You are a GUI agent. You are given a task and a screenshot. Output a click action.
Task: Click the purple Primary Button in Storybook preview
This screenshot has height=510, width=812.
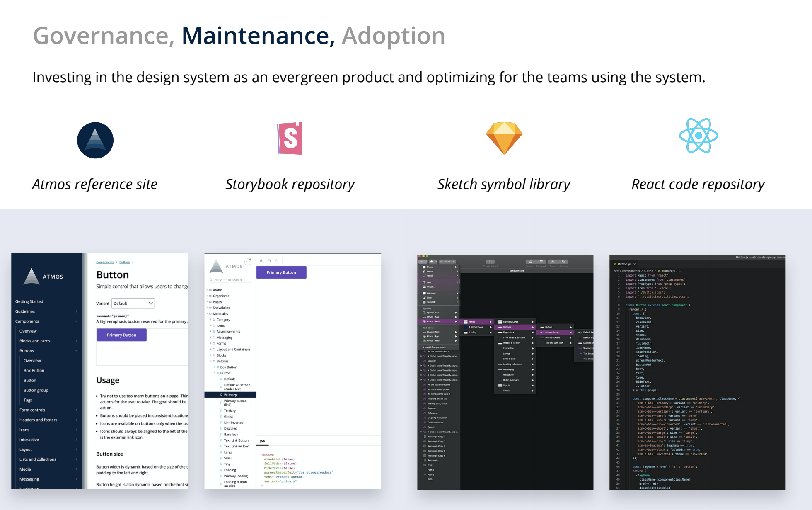coord(281,272)
